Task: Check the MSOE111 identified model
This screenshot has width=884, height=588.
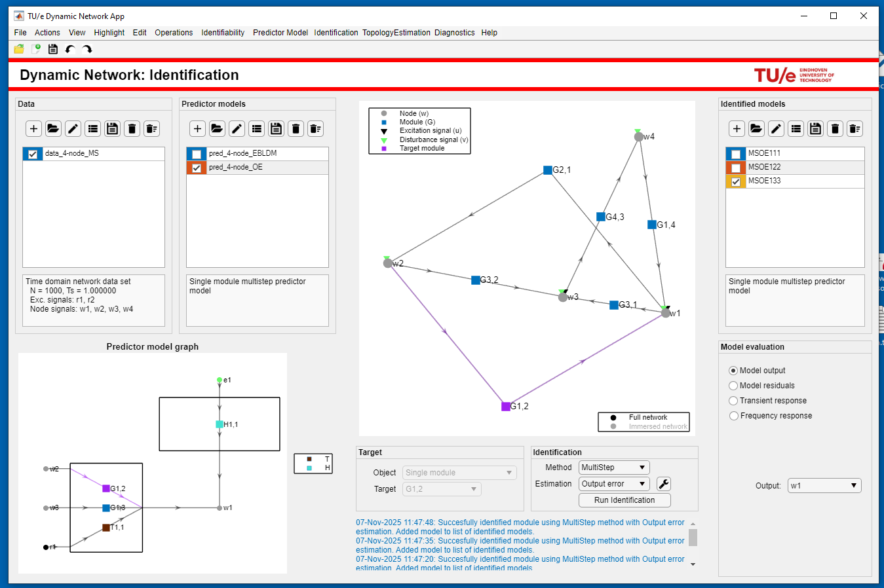Action: click(x=736, y=154)
